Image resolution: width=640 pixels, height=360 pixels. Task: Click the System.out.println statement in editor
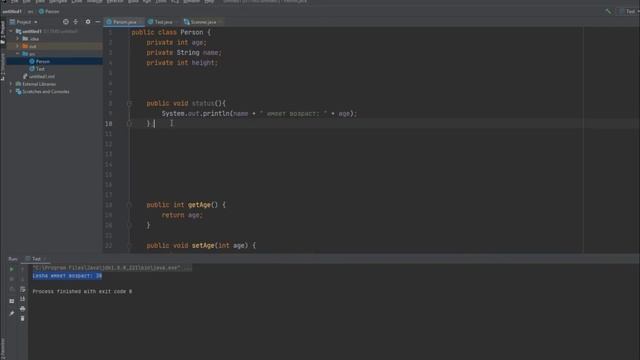click(x=259, y=113)
